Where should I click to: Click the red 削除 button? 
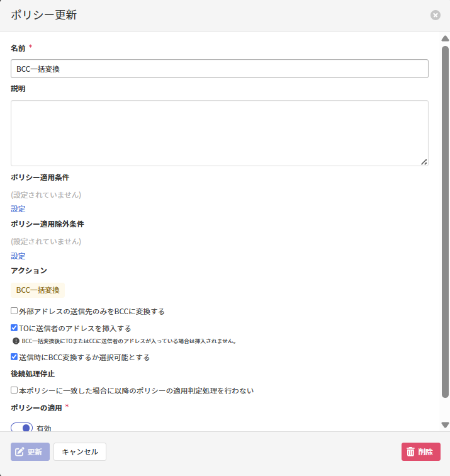420,451
